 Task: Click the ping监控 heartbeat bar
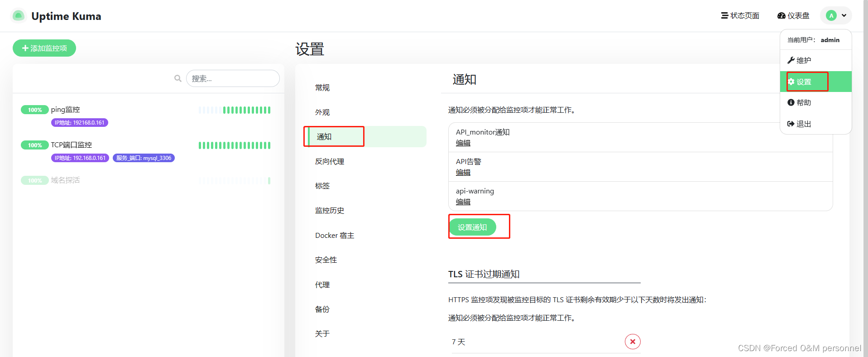tap(235, 110)
